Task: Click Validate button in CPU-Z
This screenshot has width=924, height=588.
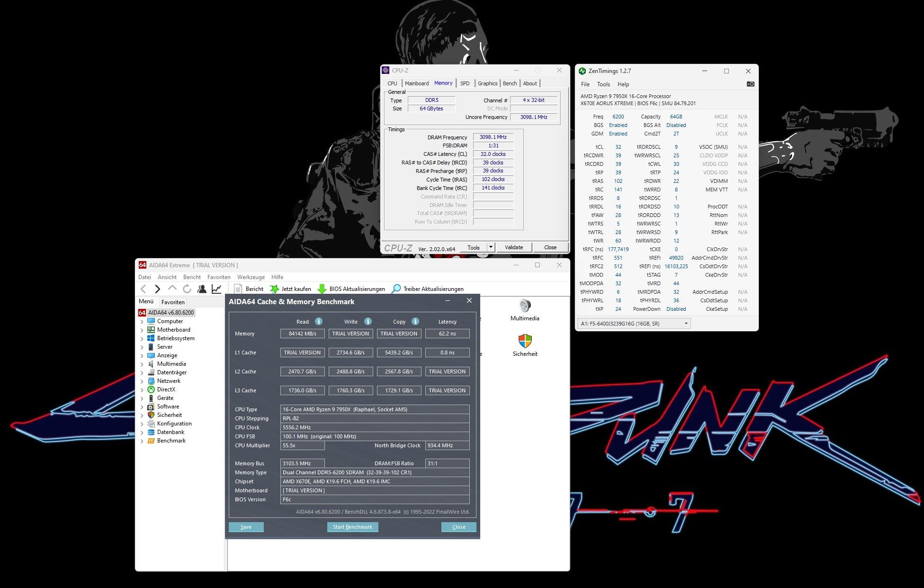Action: [x=514, y=247]
